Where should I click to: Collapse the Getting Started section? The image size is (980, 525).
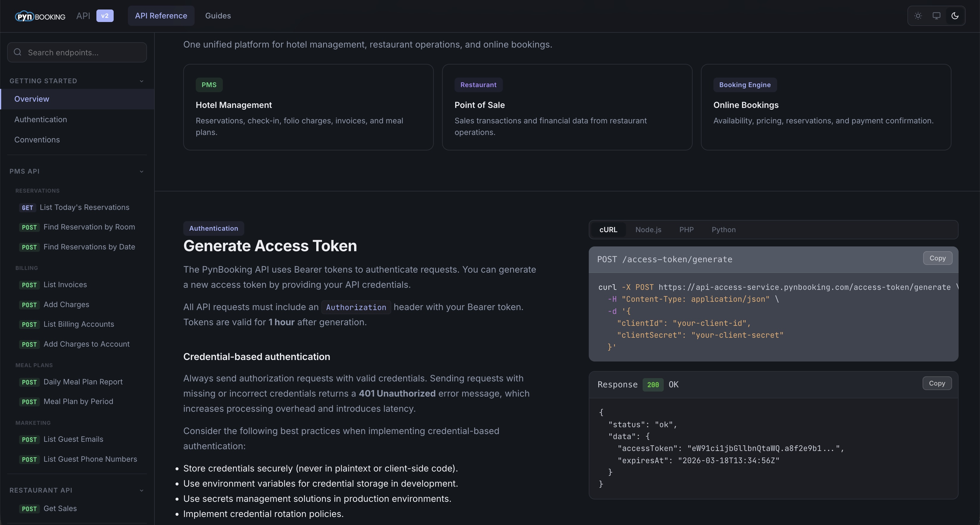click(142, 81)
